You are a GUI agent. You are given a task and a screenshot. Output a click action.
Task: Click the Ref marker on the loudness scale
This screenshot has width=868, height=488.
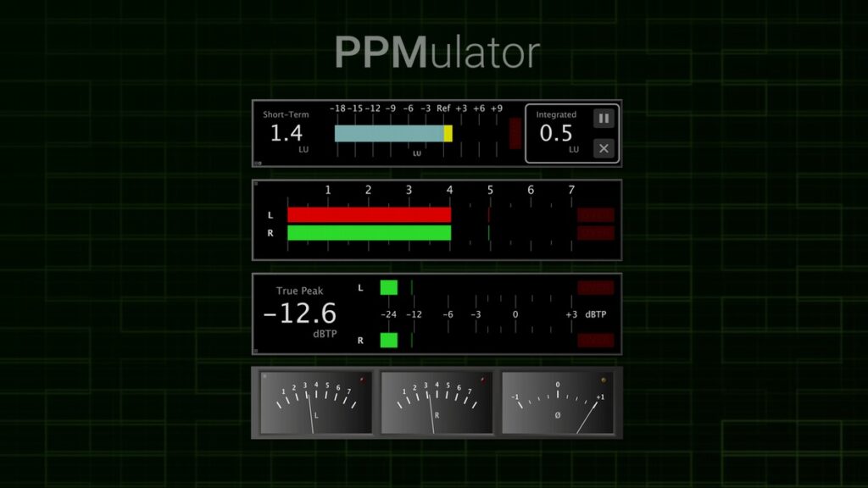pos(444,108)
